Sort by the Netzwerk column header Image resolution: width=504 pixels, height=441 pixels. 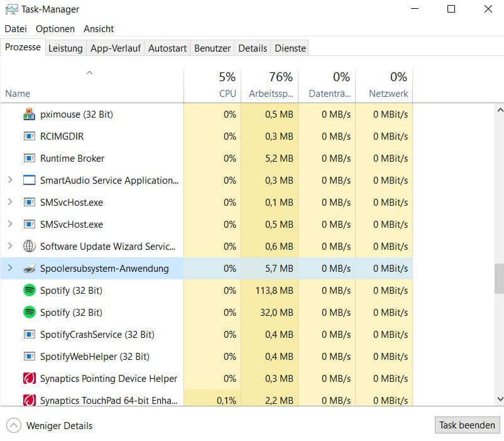tap(384, 86)
